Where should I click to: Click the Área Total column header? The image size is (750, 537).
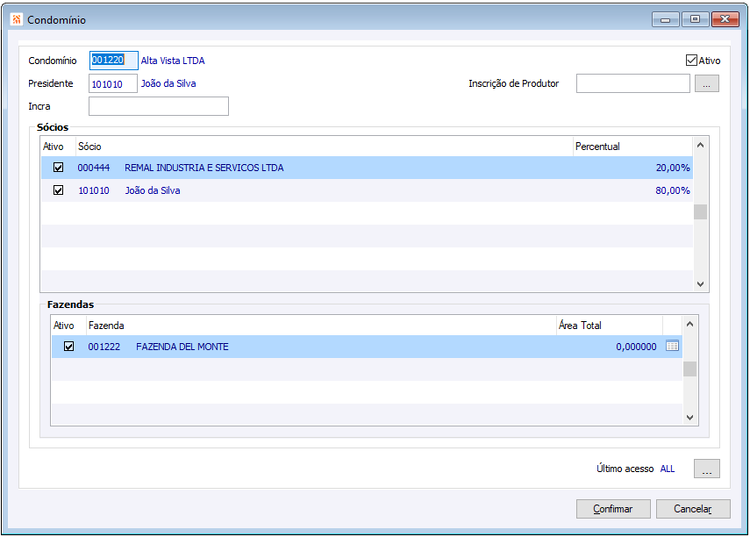coord(609,326)
